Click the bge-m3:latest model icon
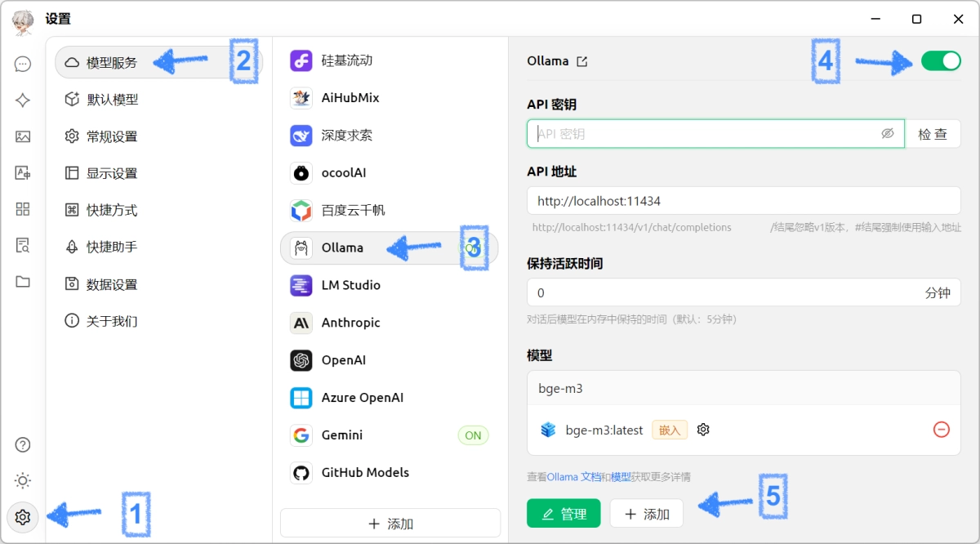 click(548, 430)
